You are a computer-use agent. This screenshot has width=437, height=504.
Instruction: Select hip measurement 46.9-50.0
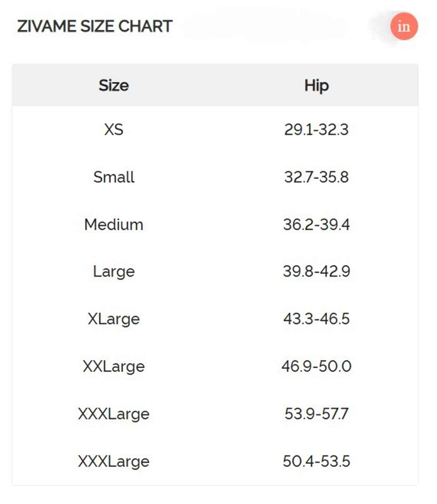(x=316, y=366)
